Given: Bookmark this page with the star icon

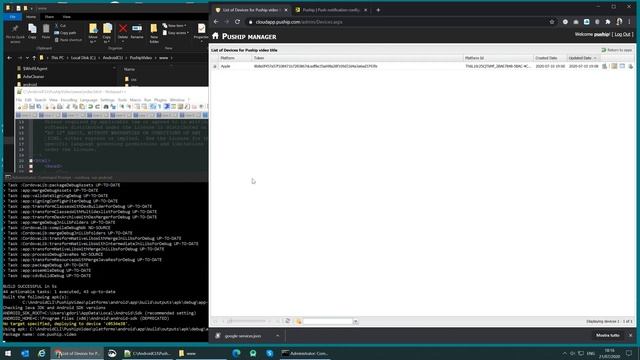Looking at the screenshot, I should (x=552, y=22).
